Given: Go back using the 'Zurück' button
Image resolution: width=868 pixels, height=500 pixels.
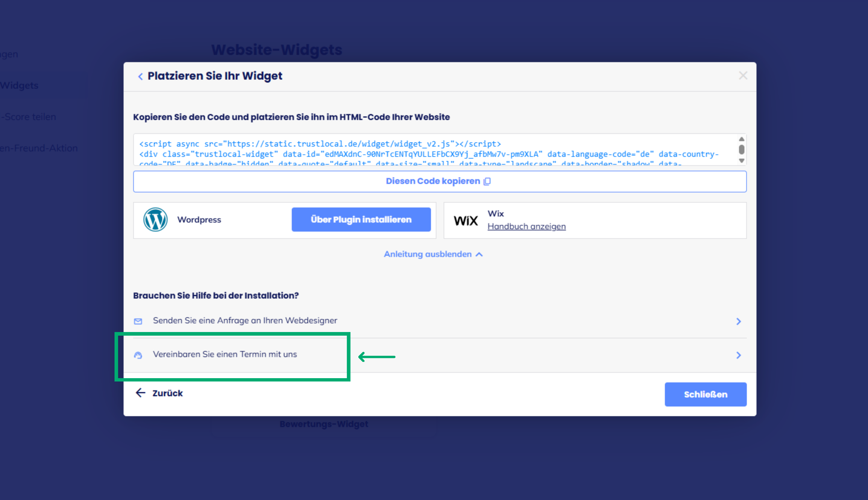Looking at the screenshot, I should pyautogui.click(x=159, y=393).
